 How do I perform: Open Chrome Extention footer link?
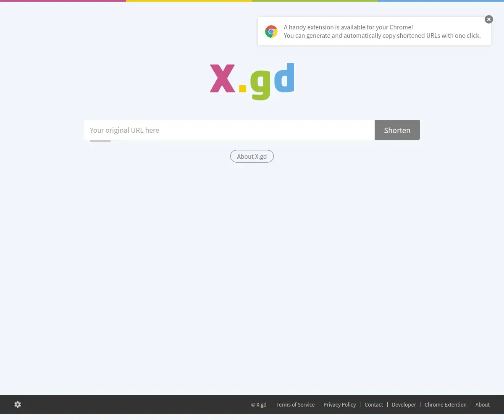pyautogui.click(x=446, y=404)
